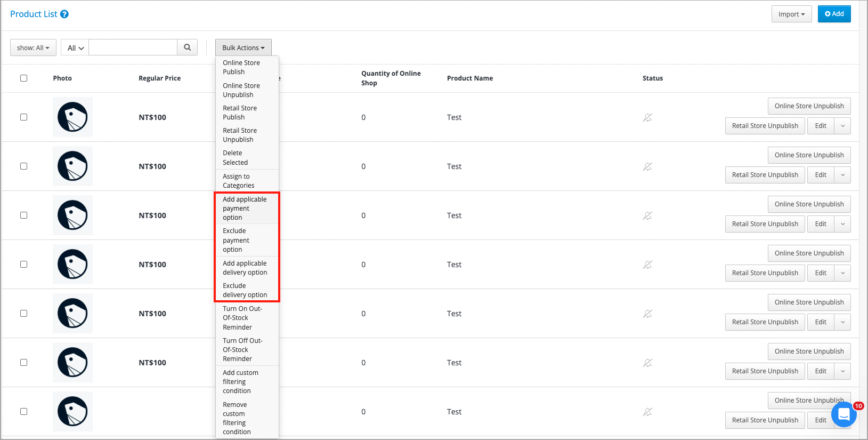Click Retail Store Unpublish for the fifth product
This screenshot has width=868, height=440.
click(765, 322)
